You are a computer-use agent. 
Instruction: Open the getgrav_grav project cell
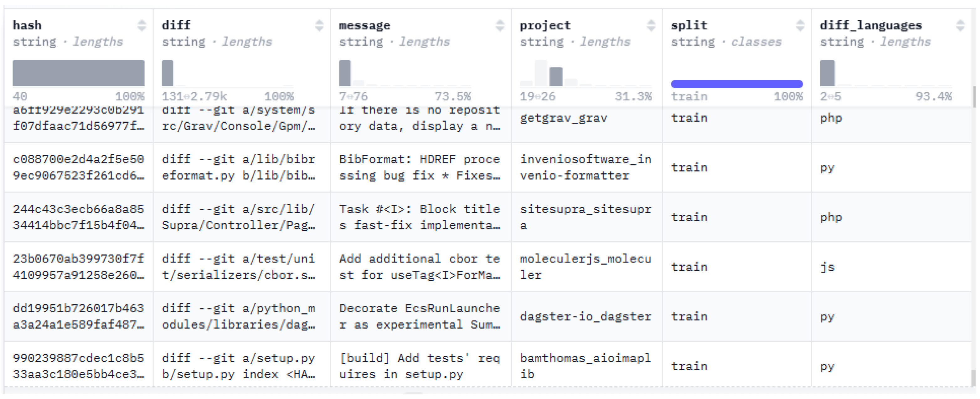(x=564, y=118)
